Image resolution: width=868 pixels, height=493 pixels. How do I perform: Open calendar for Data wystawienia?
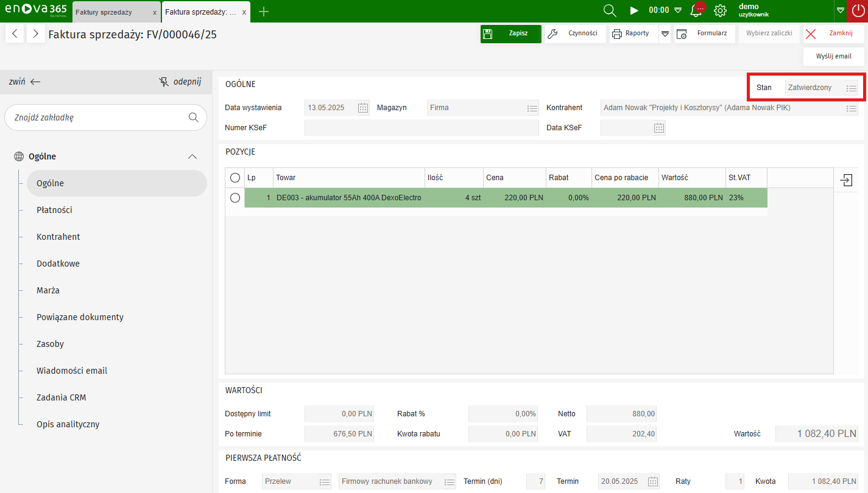click(363, 108)
